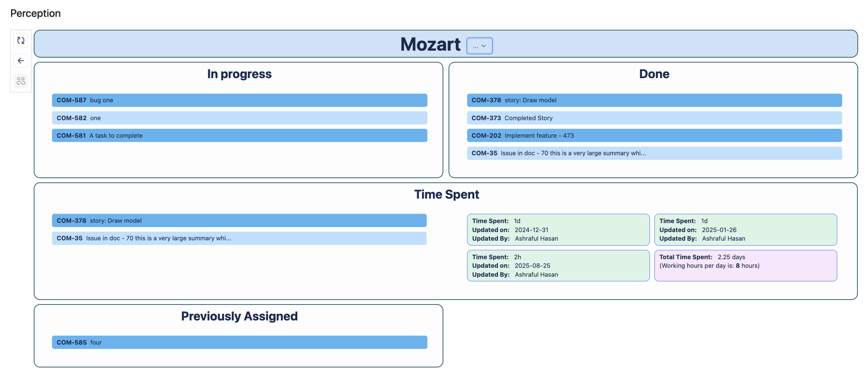Open previously assigned issue COM-585 four
This screenshot has width=868, height=380.
point(239,342)
